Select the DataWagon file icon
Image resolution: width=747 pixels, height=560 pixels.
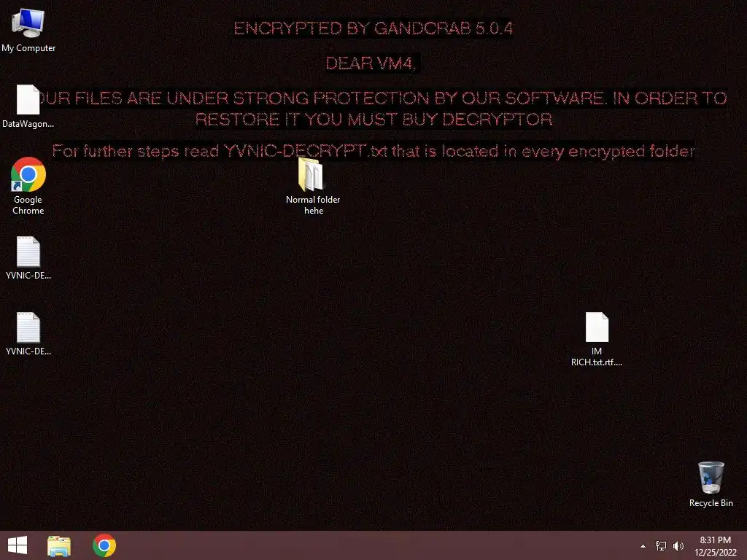pos(28,106)
